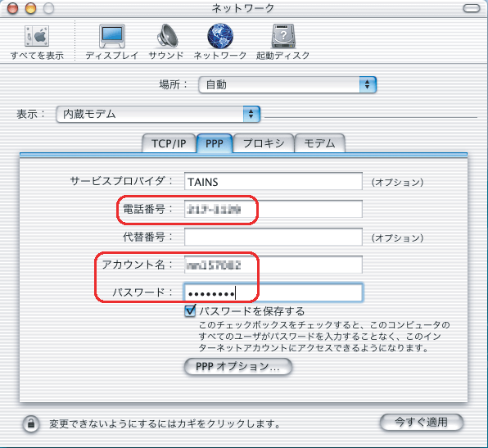Click the lock icon to prevent changes
Screen dimensions: 488x448
(31, 423)
